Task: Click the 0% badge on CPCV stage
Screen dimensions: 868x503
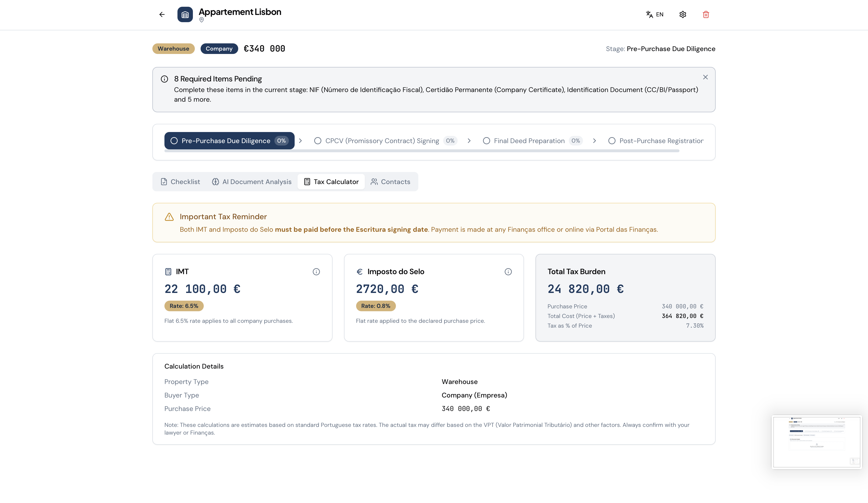Action: click(450, 141)
